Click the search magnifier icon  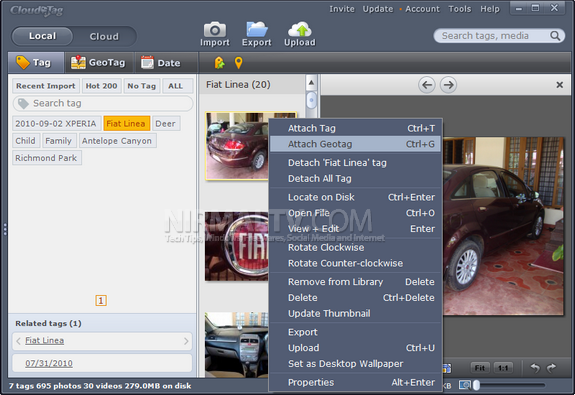point(555,36)
